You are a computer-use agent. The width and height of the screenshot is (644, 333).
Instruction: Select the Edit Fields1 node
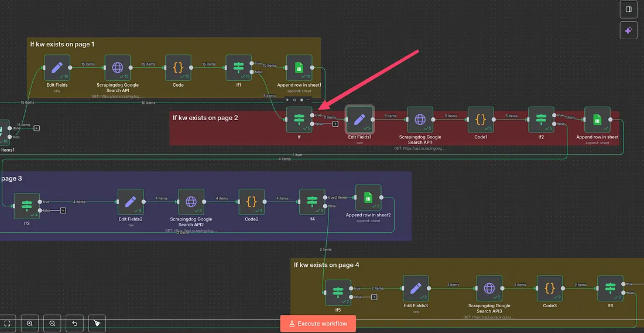point(359,120)
